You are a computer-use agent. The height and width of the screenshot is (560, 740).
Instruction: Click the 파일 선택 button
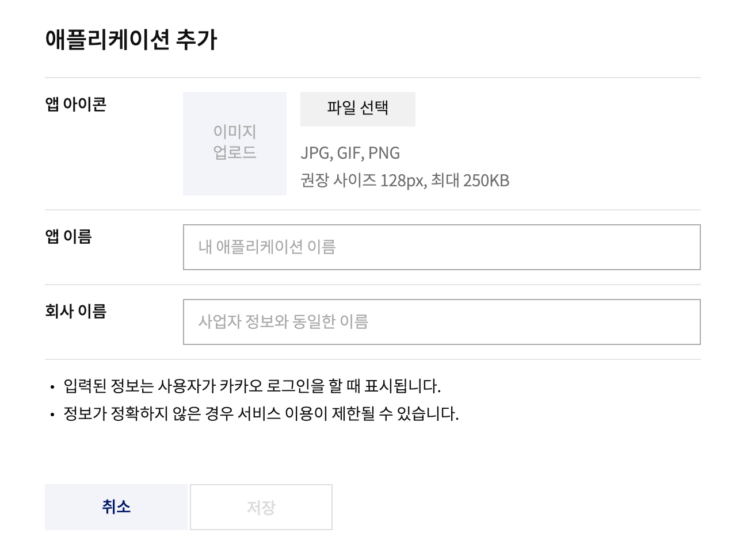(x=357, y=109)
